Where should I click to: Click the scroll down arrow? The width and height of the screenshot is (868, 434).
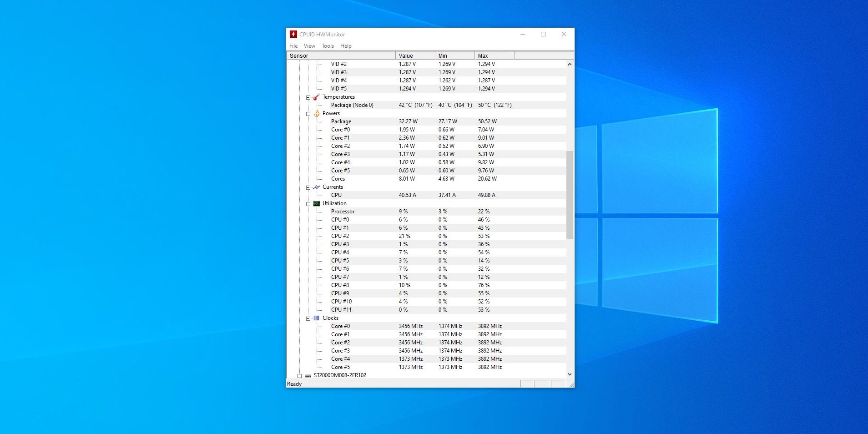coord(570,374)
